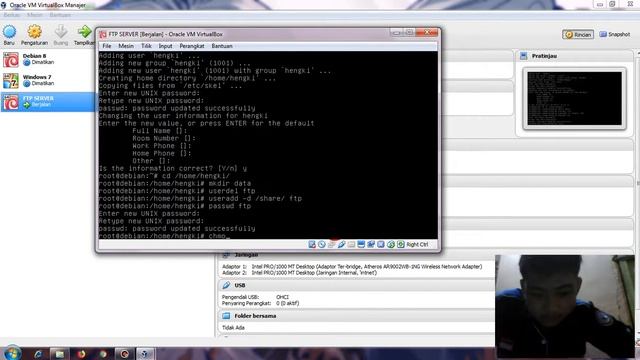The width and height of the screenshot is (640, 360).
Task: Switch to the Rincian details view
Action: pyautogui.click(x=578, y=35)
